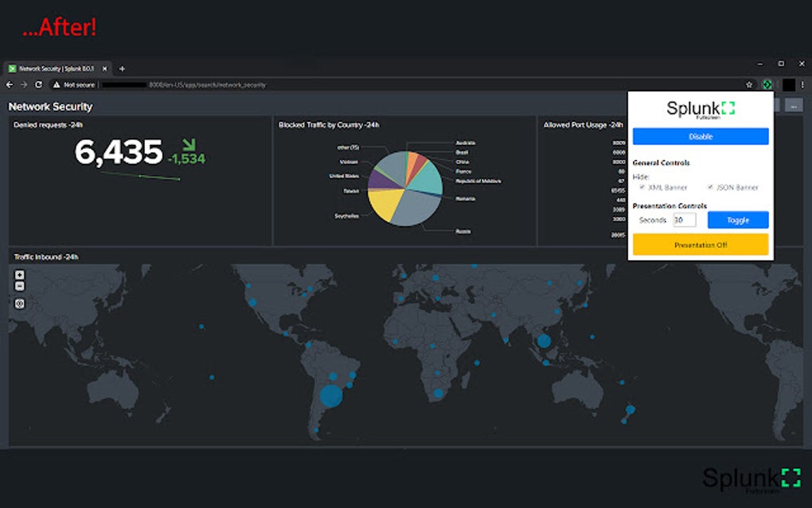Select the Network Security browser tab

tap(57, 68)
